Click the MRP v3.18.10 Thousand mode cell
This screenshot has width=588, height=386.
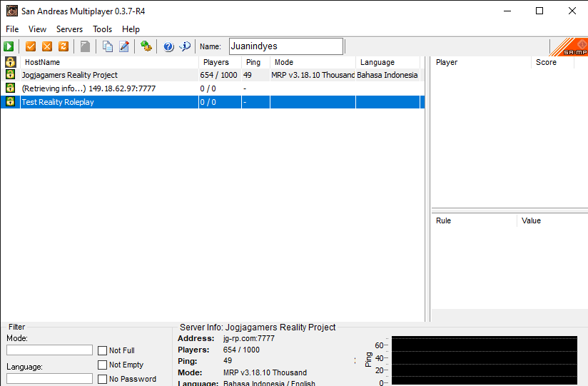313,75
